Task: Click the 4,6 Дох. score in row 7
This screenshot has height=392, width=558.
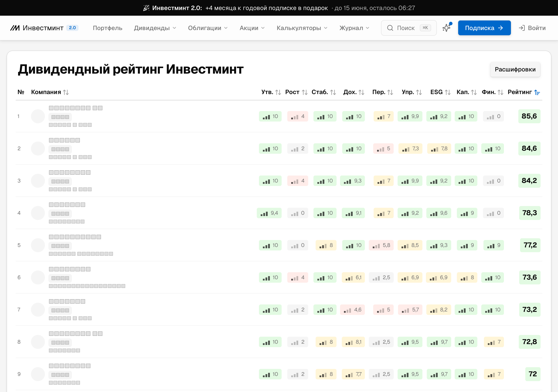Action: pyautogui.click(x=352, y=310)
